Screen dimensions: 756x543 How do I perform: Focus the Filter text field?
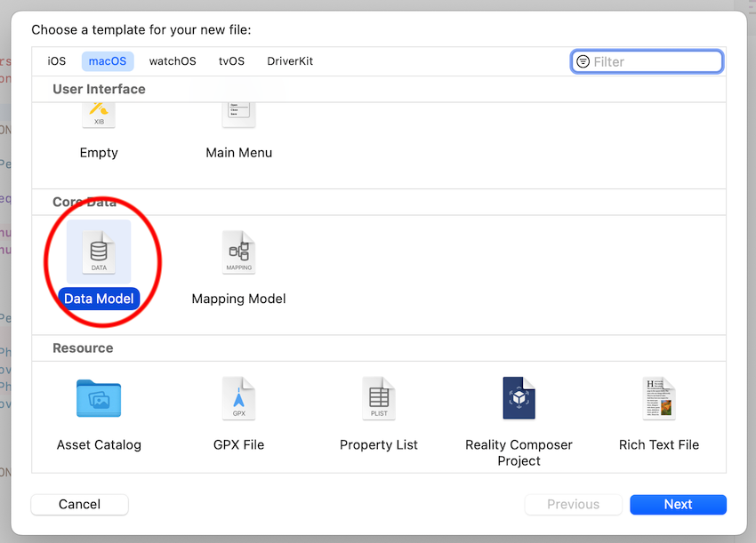click(x=654, y=61)
